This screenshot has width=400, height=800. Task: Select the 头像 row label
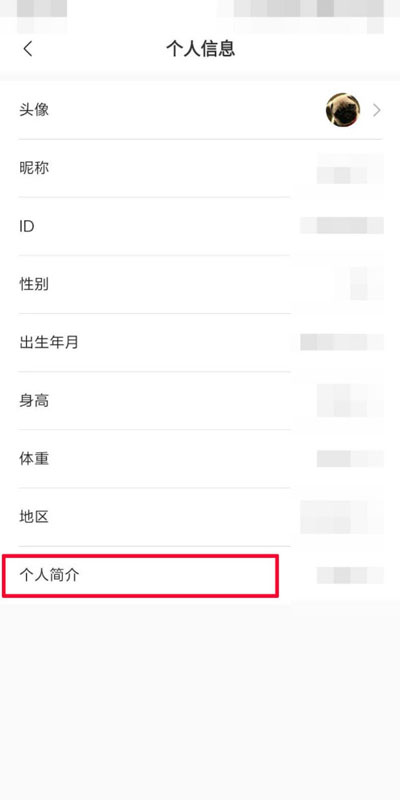(x=34, y=110)
